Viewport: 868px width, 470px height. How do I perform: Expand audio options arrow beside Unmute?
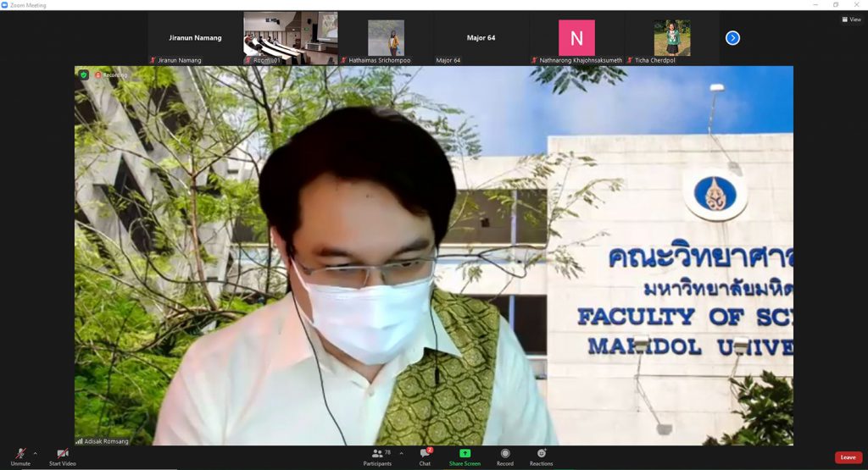[x=35, y=453]
